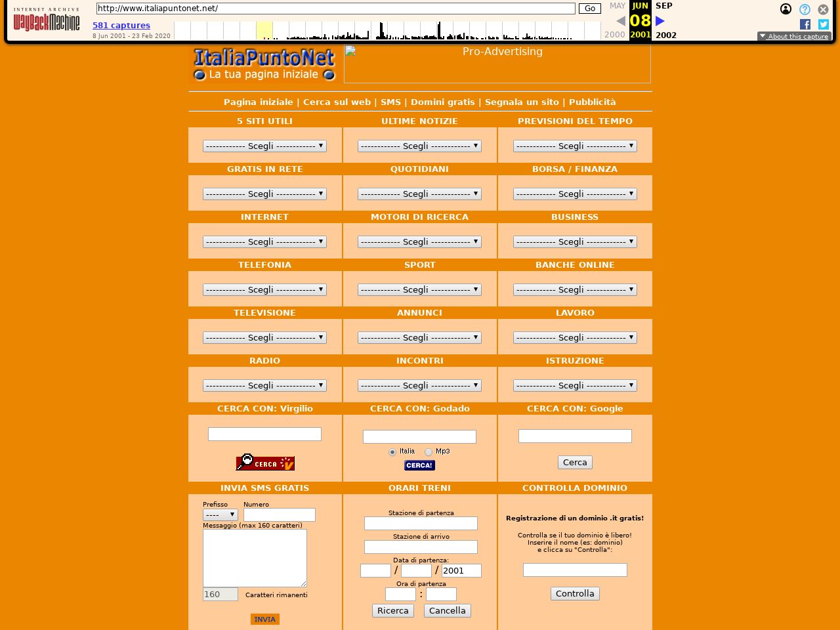Share capture on Facebook icon
The image size is (840, 630).
coord(805,24)
